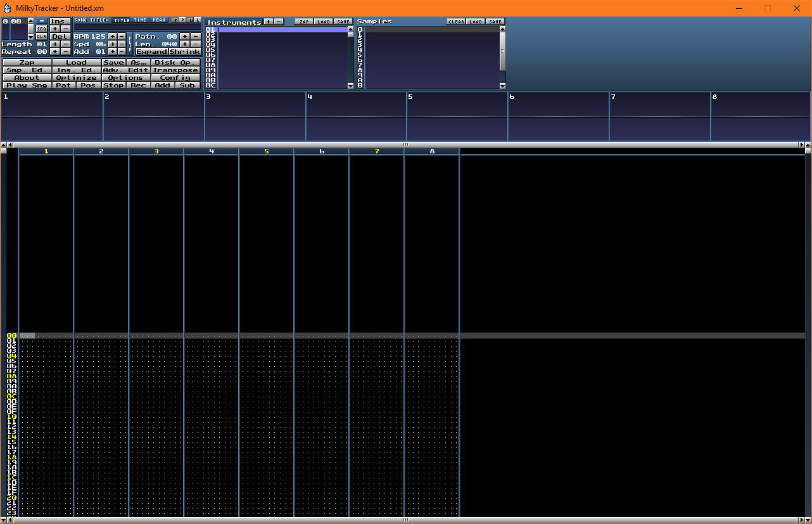The height and width of the screenshot is (524, 812).
Task: Toggle the P prospective pattern button
Action: (x=183, y=20)
